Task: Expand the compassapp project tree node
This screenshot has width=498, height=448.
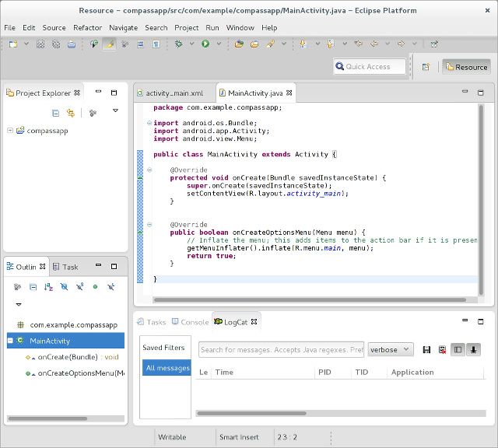Action: pyautogui.click(x=10, y=131)
